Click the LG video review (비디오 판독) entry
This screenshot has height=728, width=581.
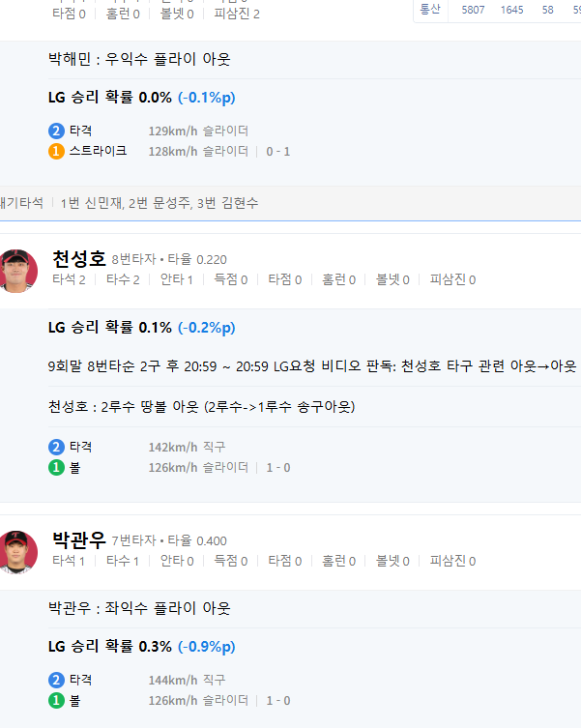[x=311, y=366]
